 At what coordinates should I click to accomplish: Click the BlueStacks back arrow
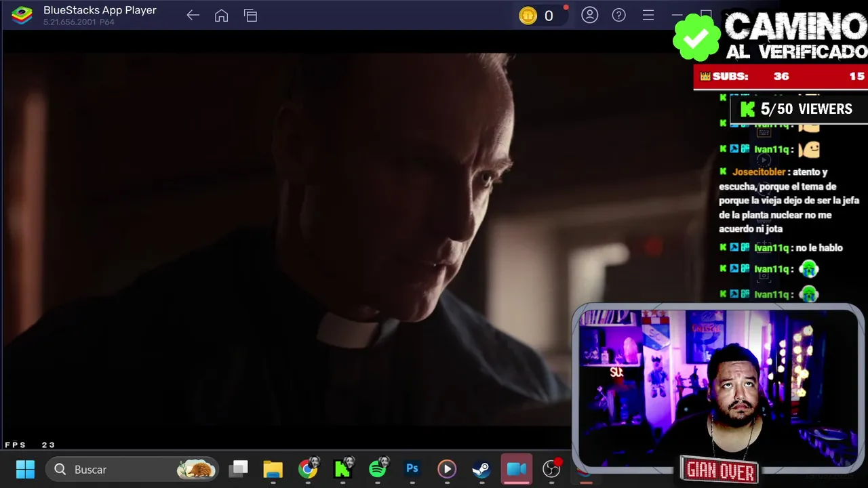click(193, 16)
